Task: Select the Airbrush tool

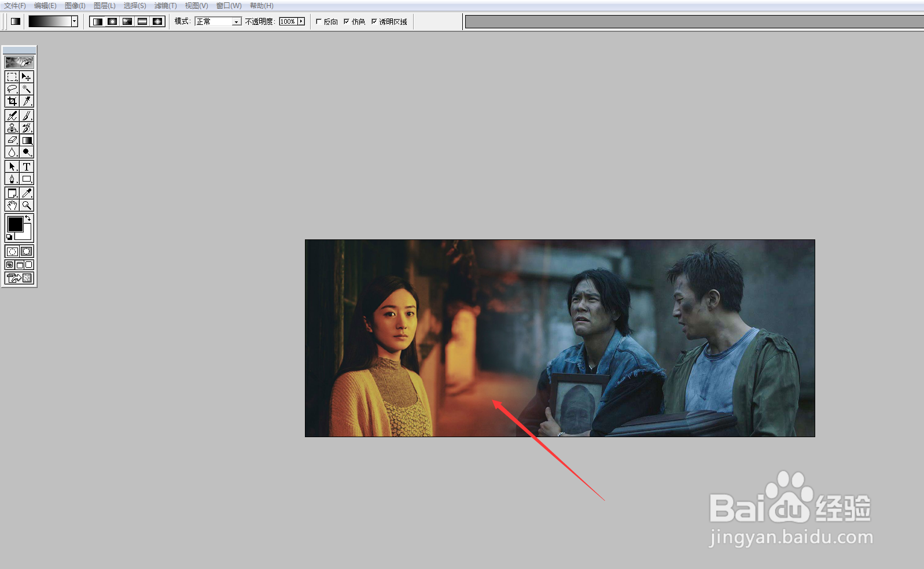Action: 12,116
